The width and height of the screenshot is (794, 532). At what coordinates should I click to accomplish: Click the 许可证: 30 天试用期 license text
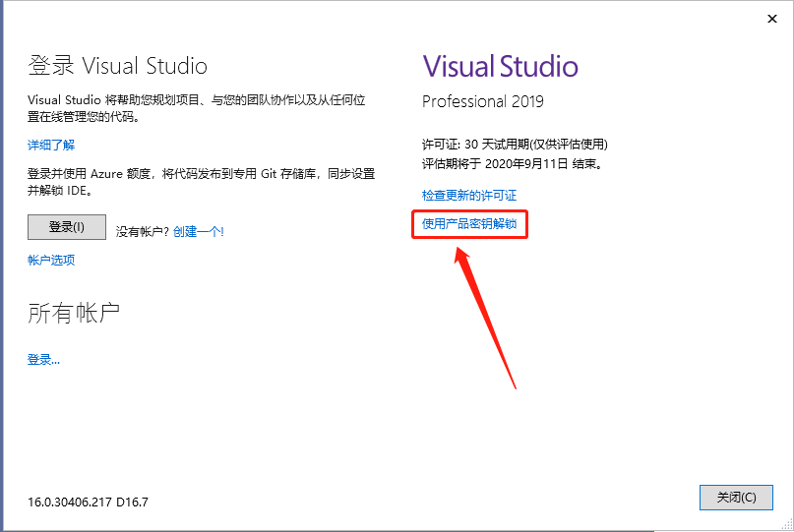(515, 145)
